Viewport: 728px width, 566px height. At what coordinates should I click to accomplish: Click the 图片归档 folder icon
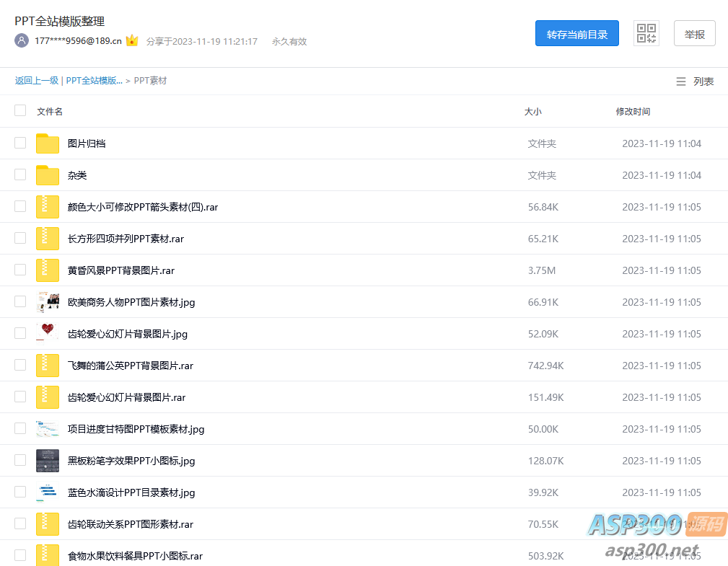click(48, 143)
